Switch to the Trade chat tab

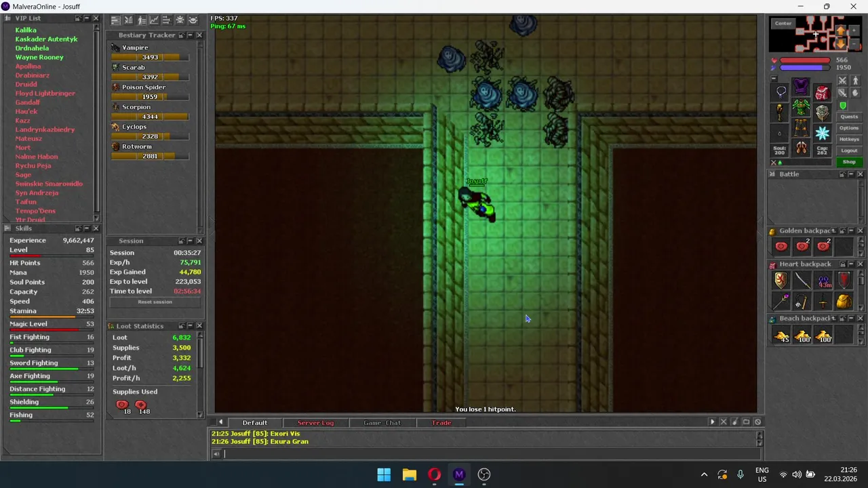[x=441, y=422]
